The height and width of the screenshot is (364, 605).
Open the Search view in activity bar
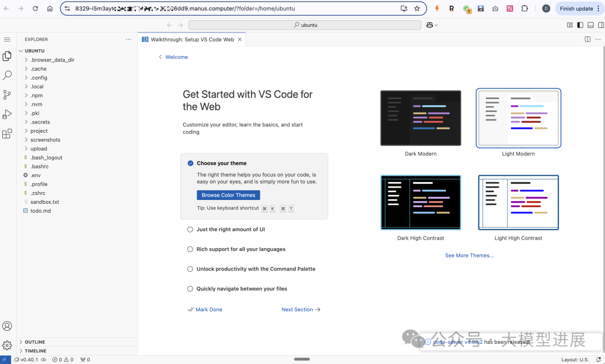click(x=7, y=75)
